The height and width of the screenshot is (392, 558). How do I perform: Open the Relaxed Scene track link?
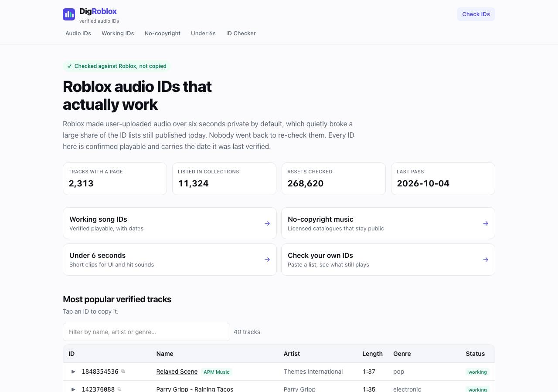click(x=177, y=372)
